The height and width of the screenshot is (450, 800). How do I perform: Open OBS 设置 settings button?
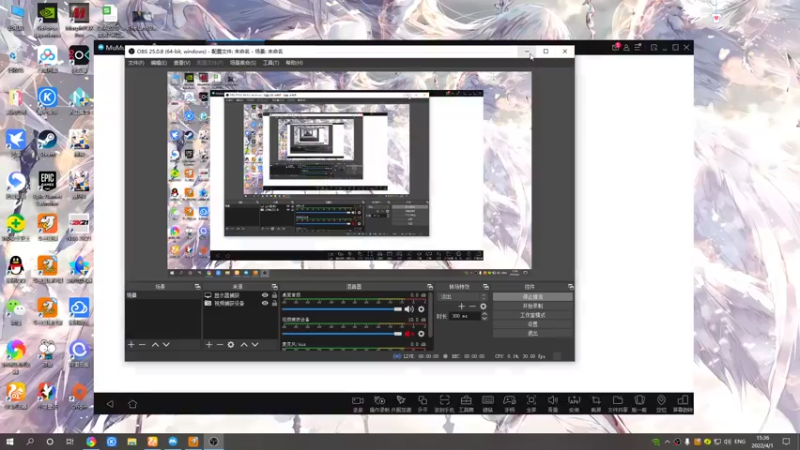[x=533, y=324]
